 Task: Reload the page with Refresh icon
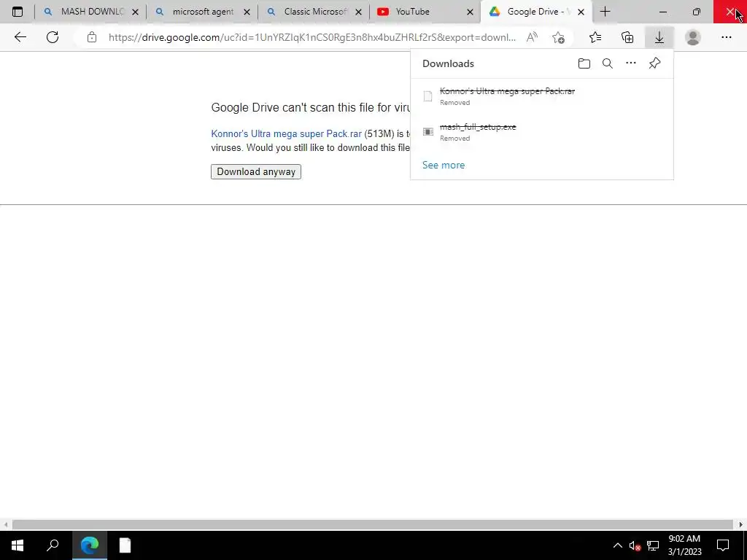[x=53, y=37]
